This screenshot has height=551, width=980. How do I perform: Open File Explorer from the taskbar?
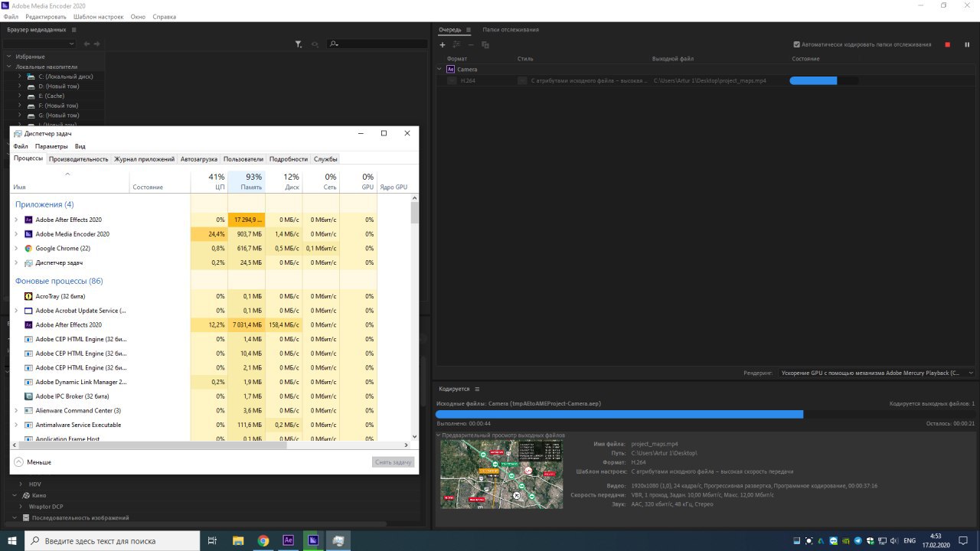[238, 540]
